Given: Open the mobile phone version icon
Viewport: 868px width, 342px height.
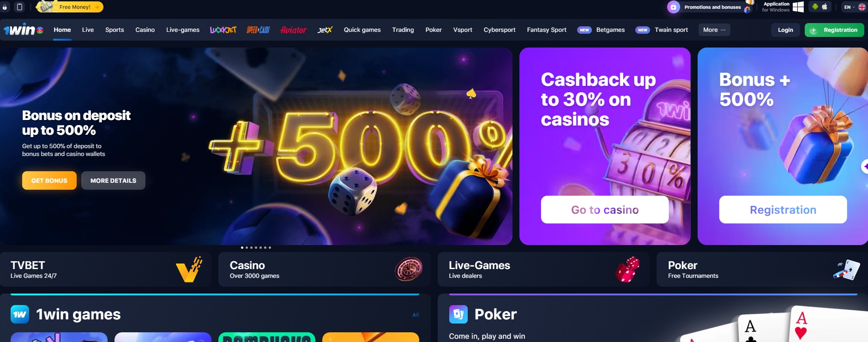Looking at the screenshot, I should tap(19, 7).
